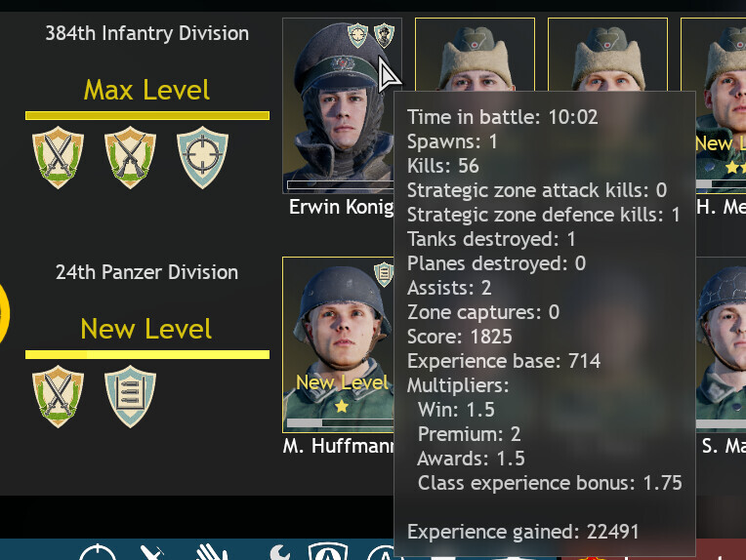The width and height of the screenshot is (746, 560).
Task: Open M. Huffmann soldier portrait
Action: coord(339,344)
